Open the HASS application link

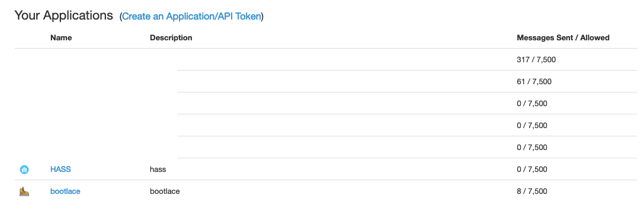60,169
